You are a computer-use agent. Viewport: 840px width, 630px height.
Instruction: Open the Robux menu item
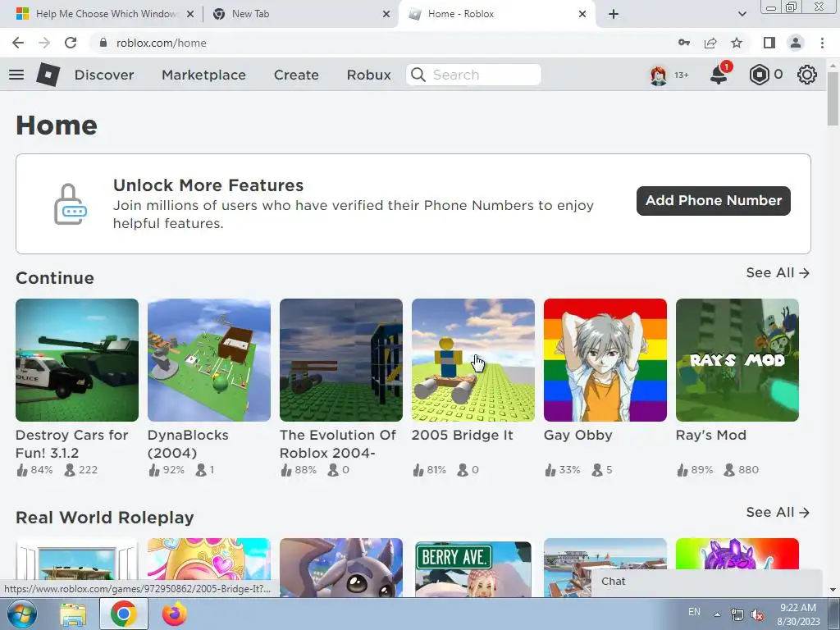pos(368,75)
